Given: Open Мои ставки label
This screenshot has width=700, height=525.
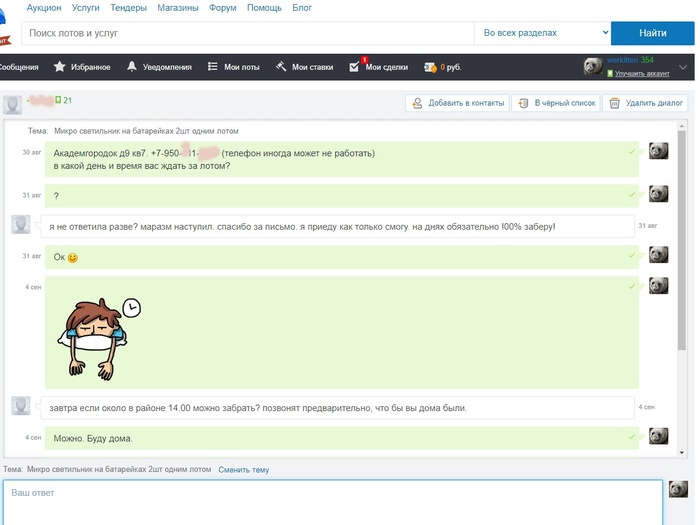Looking at the screenshot, I should [x=312, y=67].
